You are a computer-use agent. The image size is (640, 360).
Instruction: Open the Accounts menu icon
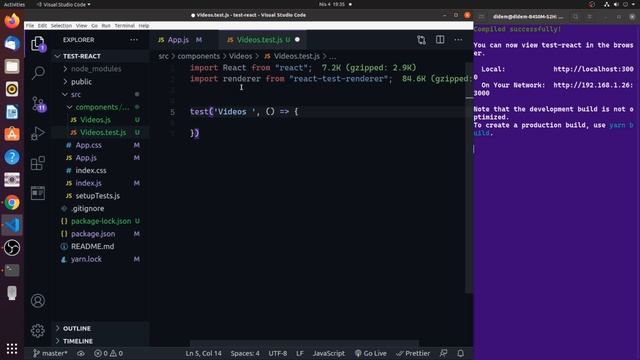[38, 301]
